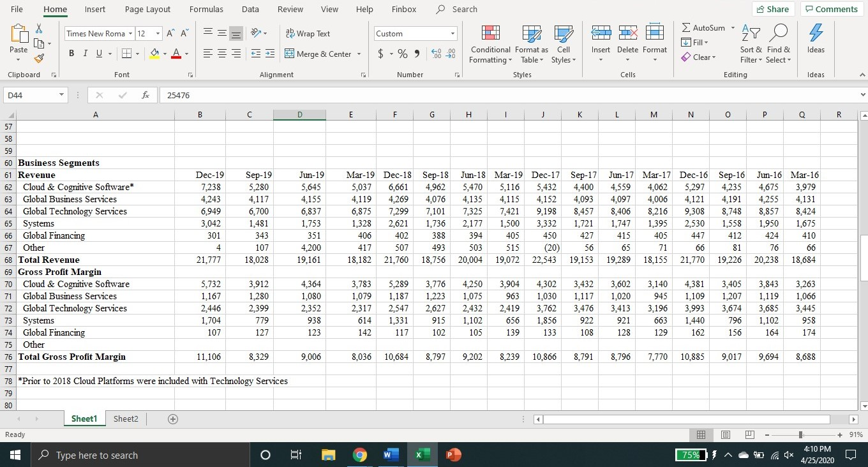Click the Share button
868x467 pixels.
tap(774, 9)
